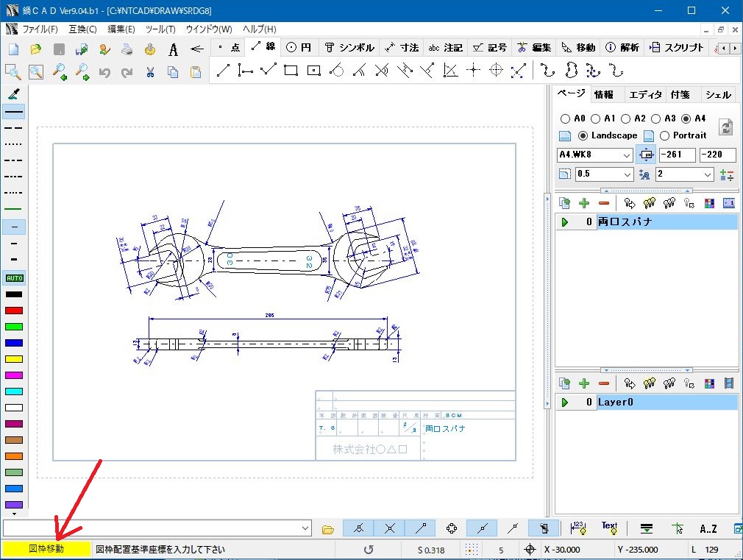Expand more colors arrow below palette

pos(14,514)
